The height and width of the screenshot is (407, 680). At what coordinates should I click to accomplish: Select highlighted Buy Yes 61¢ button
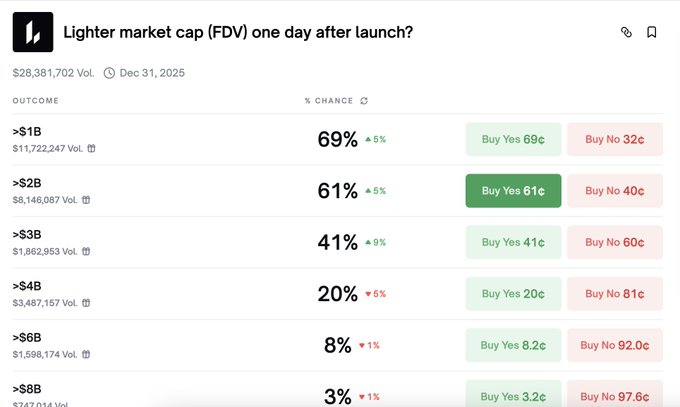513,191
